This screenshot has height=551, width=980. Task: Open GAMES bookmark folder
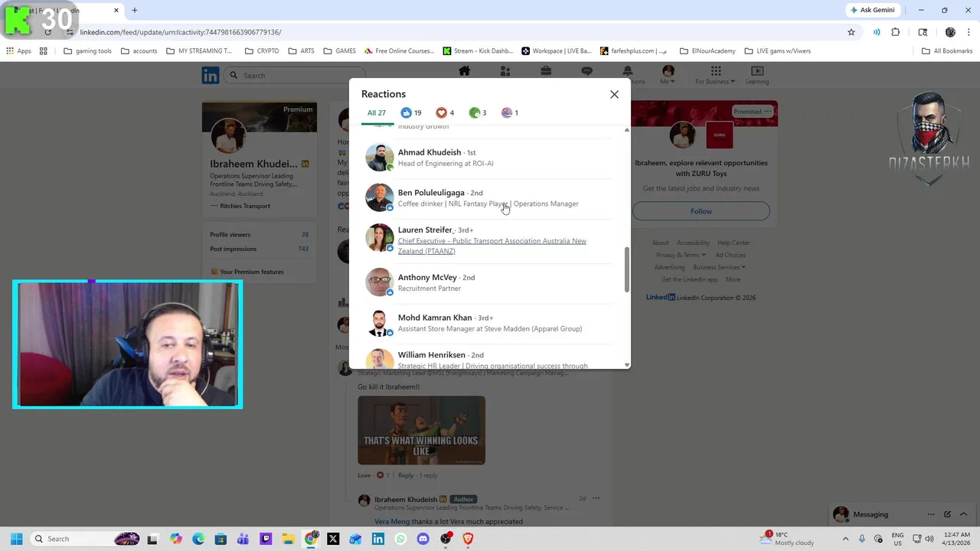tap(339, 51)
